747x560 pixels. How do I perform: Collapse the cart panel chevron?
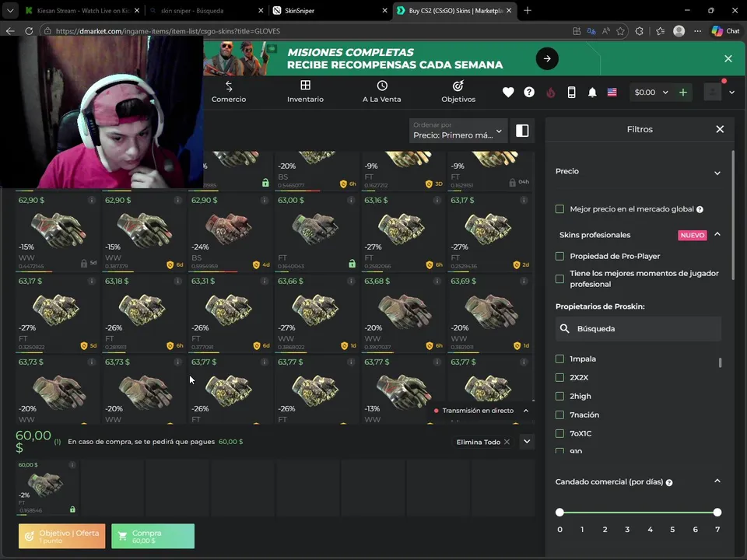point(527,442)
